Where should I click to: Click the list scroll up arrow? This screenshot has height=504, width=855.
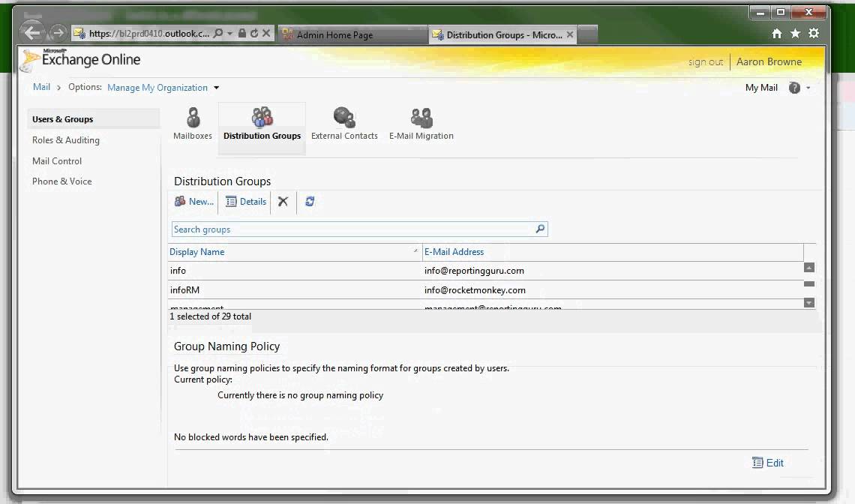tap(809, 267)
